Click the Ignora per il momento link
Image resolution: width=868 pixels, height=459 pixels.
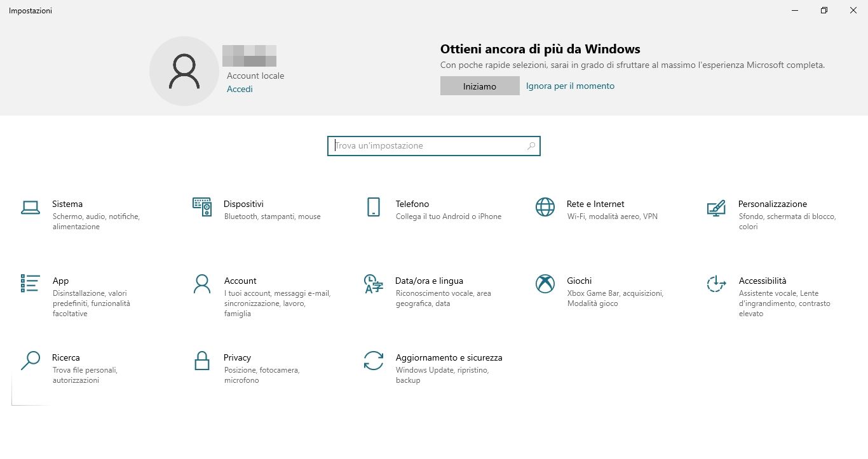pos(570,86)
